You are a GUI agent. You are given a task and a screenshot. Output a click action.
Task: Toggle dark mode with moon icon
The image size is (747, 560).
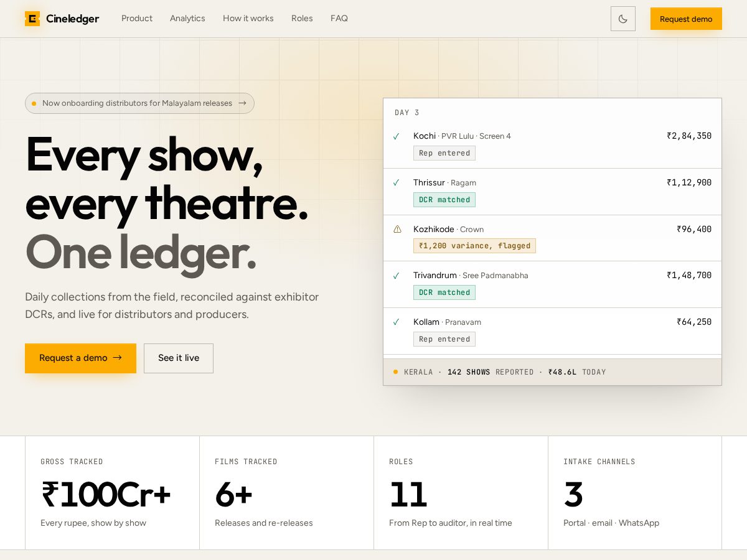click(623, 19)
